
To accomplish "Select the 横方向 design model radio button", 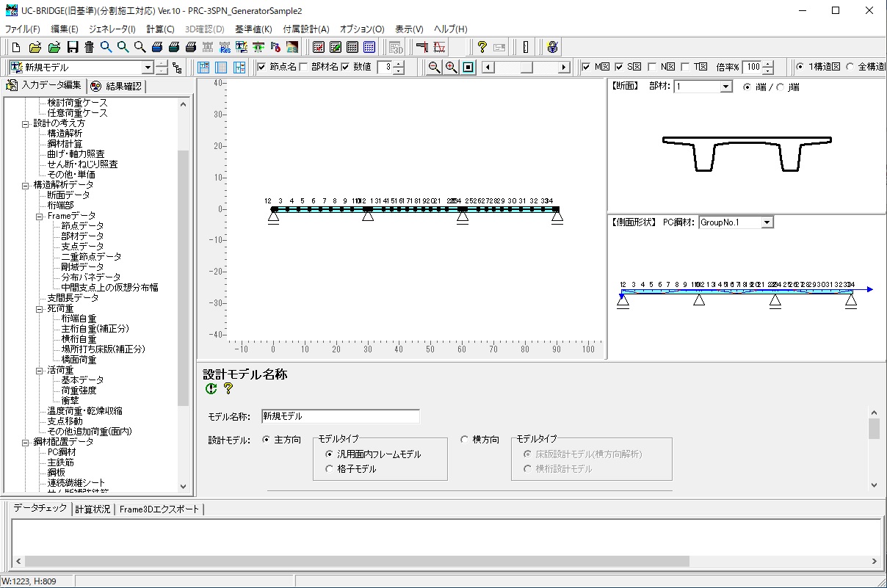I will (x=464, y=440).
